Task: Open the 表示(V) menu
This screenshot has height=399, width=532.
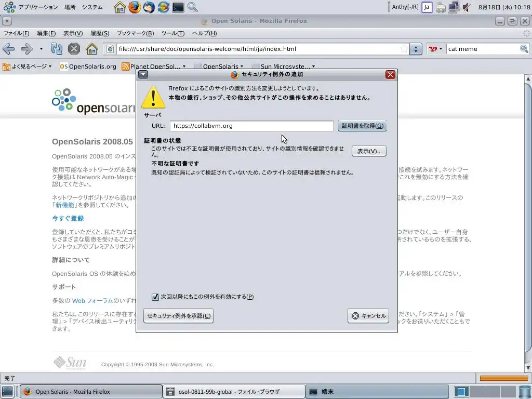Action: (x=73, y=33)
